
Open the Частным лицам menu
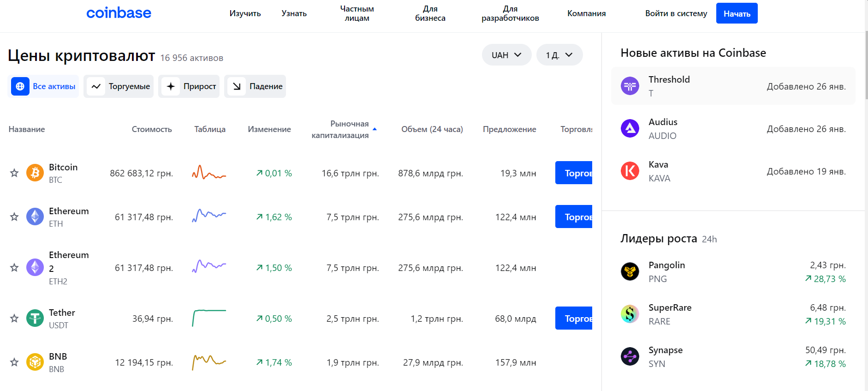(x=357, y=13)
